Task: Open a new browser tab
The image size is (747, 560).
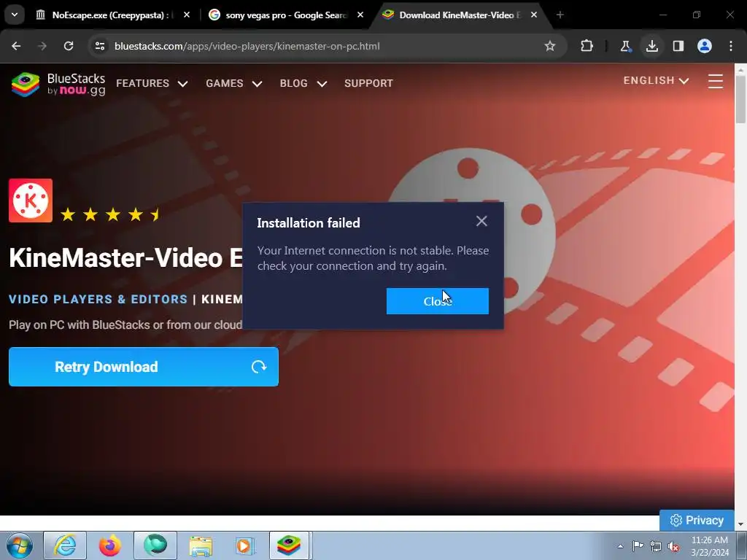Action: pos(560,15)
